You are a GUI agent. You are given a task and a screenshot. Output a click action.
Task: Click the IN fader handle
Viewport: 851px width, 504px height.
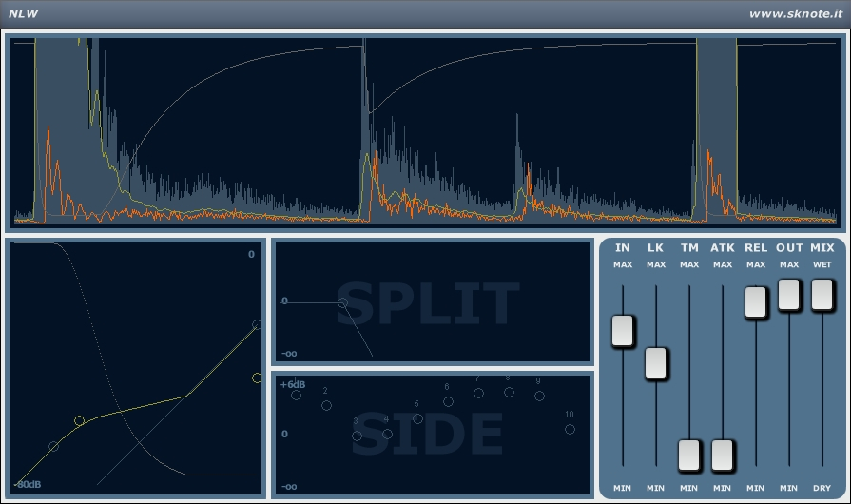(623, 330)
